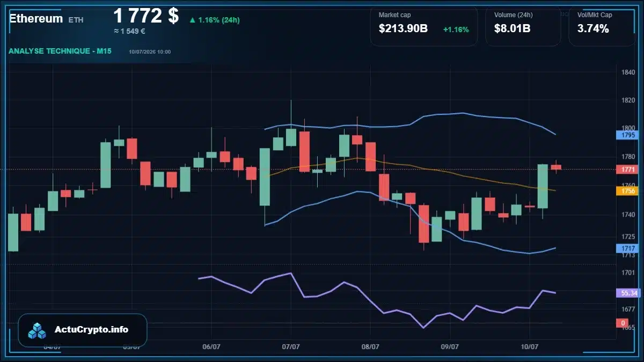
Task: Click the 1701 price axis label
Action: 628,272
